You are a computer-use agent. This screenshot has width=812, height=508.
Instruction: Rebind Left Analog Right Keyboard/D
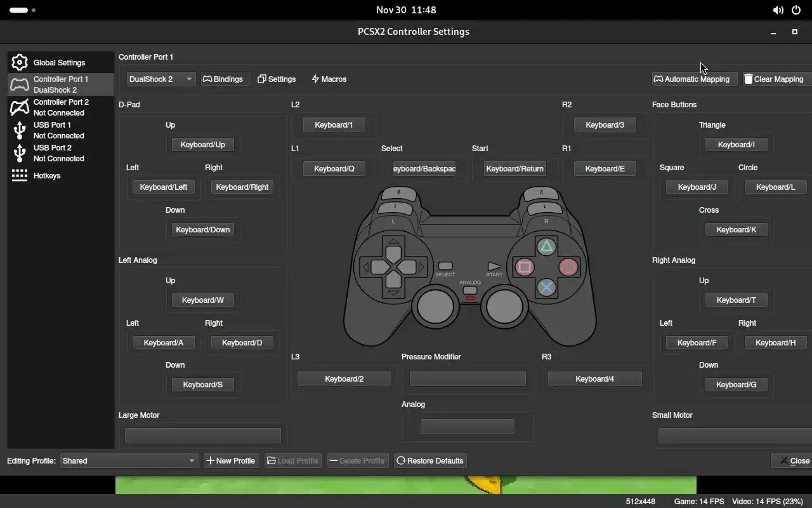242,343
